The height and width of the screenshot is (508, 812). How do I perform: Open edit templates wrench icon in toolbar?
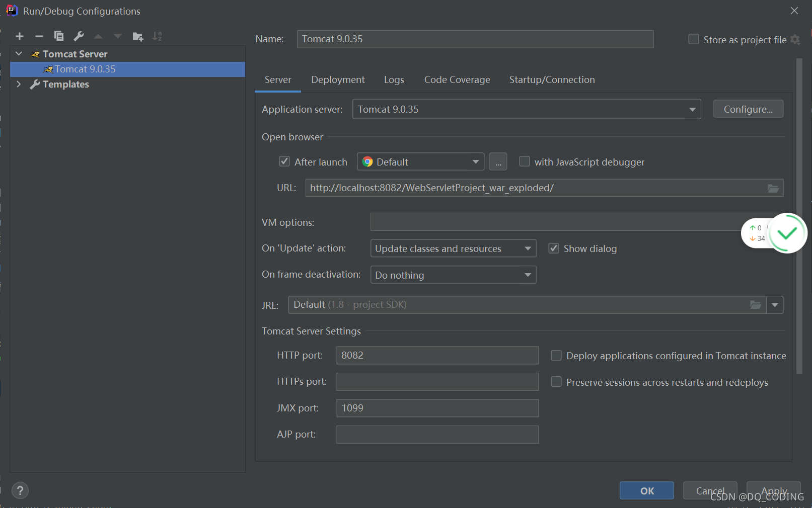(x=79, y=36)
